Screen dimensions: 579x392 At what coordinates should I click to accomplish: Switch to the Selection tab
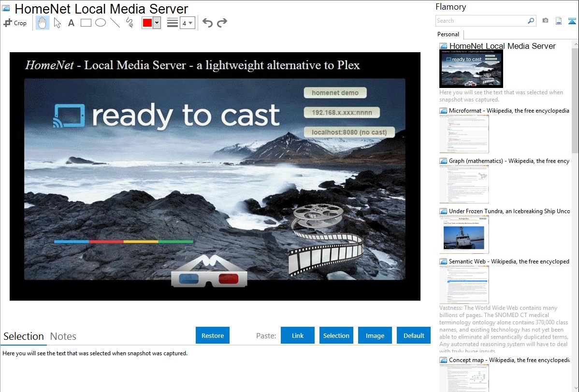tap(24, 336)
